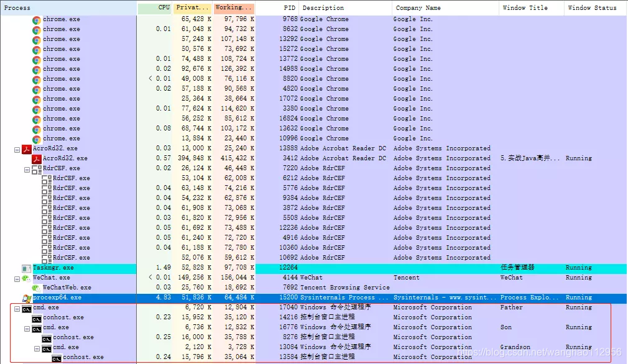Click the Tencent company name cell
This screenshot has width=628, height=364.
(x=407, y=278)
